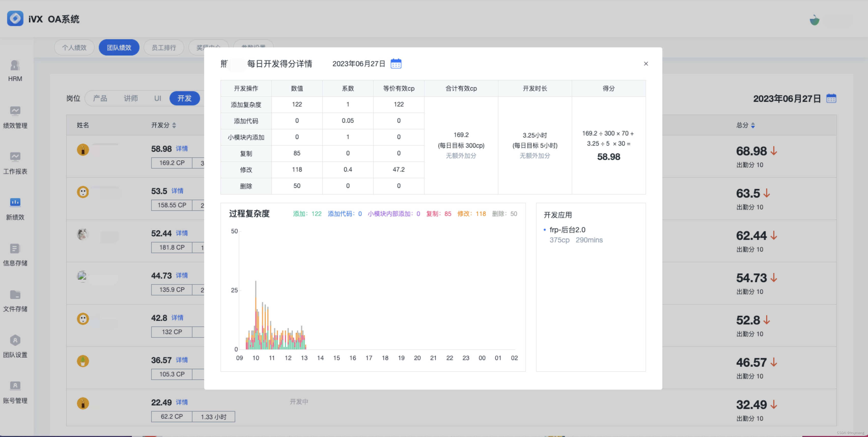
Task: Open 工作报表 sidebar icon
Action: point(15,157)
